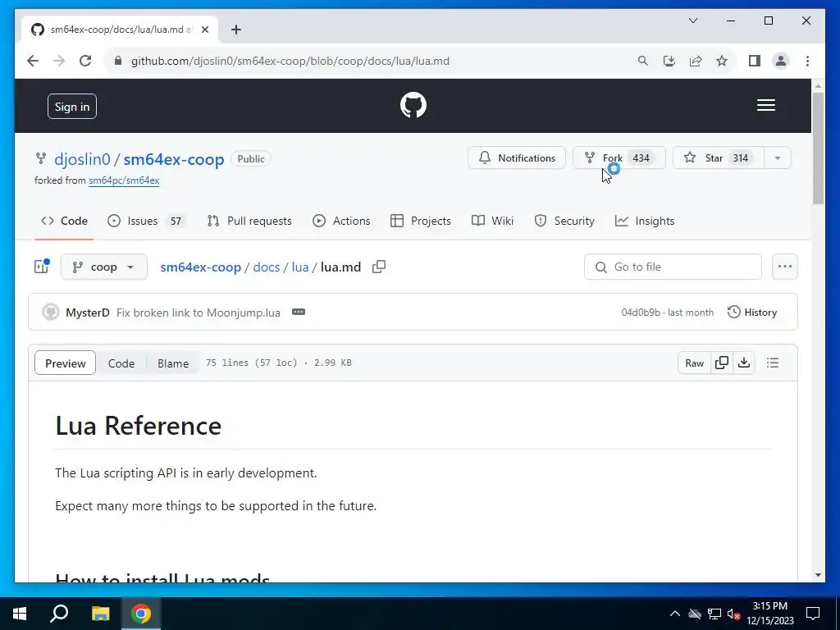
Task: View the file History
Action: pos(752,313)
